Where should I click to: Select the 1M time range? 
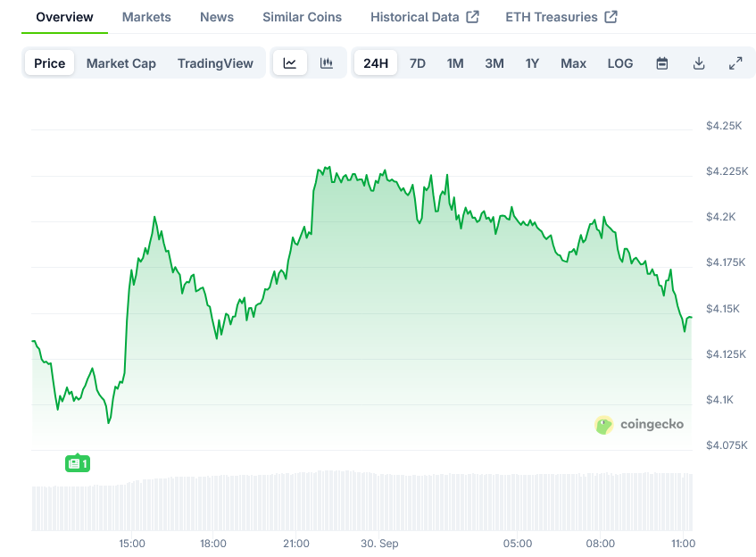[455, 62]
